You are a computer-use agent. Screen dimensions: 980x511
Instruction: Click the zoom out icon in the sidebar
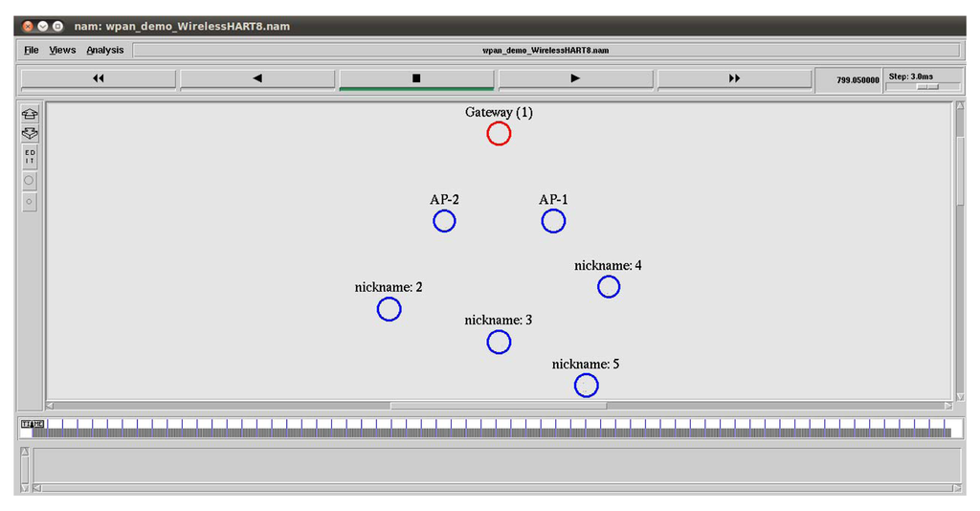tap(30, 134)
